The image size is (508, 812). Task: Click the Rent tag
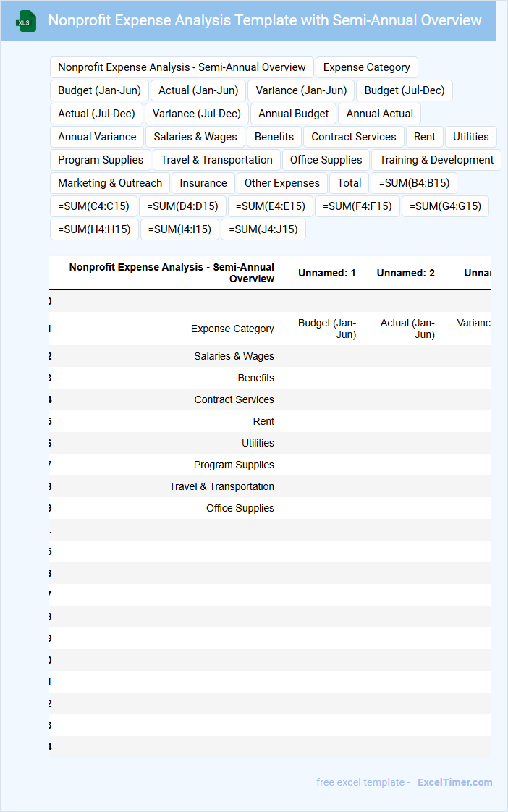coord(425,137)
